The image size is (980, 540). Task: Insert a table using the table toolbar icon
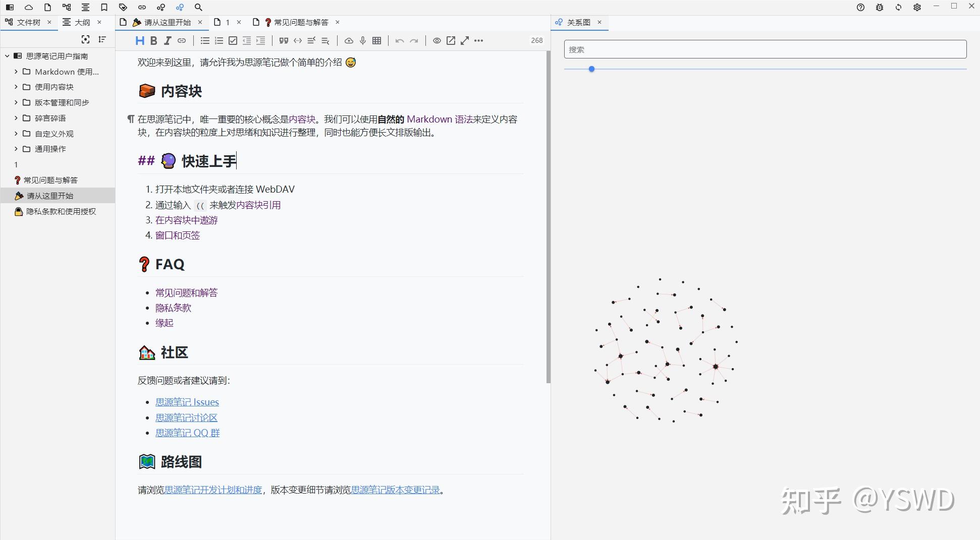pyautogui.click(x=376, y=41)
